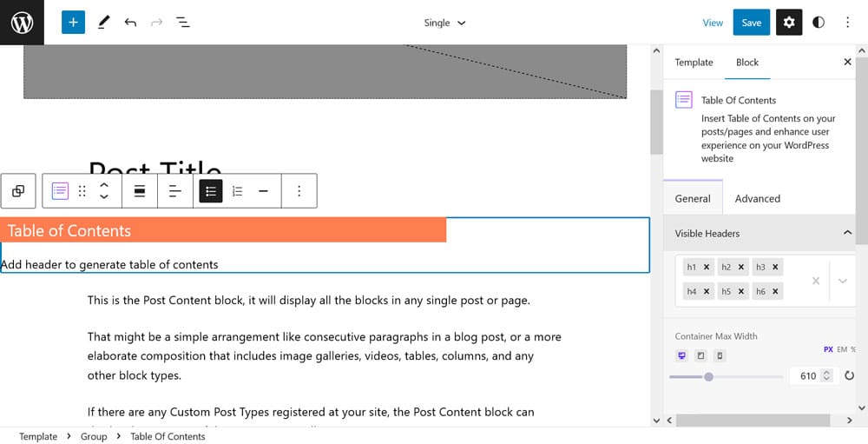
Task: Click the Save button
Action: (751, 23)
